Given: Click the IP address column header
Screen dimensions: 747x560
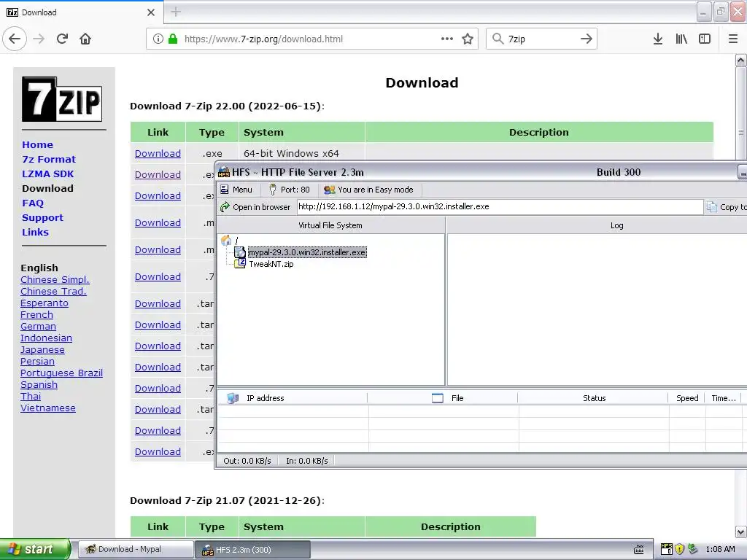Looking at the screenshot, I should pos(293,398).
